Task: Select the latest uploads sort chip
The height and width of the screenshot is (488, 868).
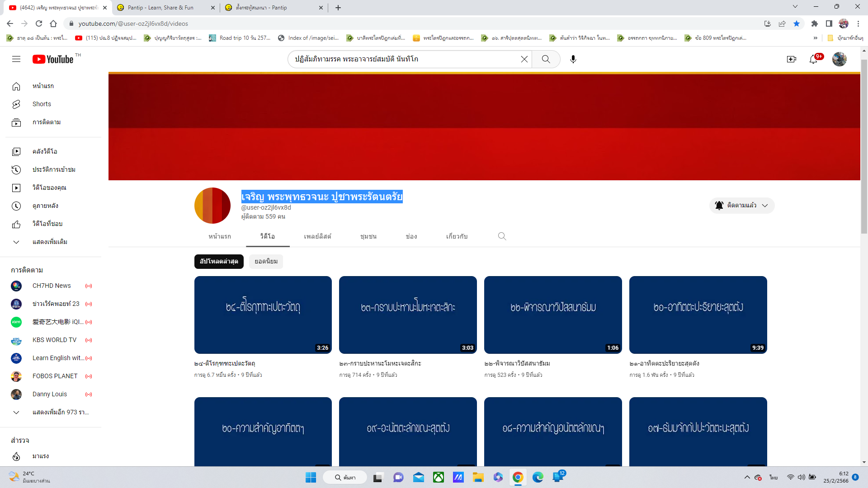Action: pyautogui.click(x=219, y=261)
